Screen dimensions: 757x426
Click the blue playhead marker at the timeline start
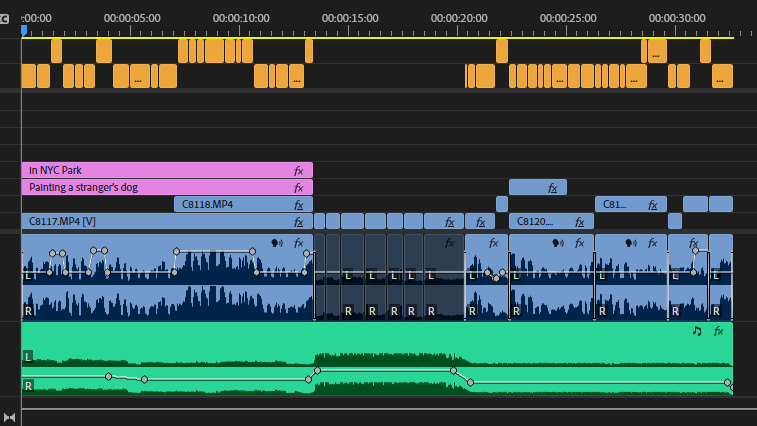(24, 30)
